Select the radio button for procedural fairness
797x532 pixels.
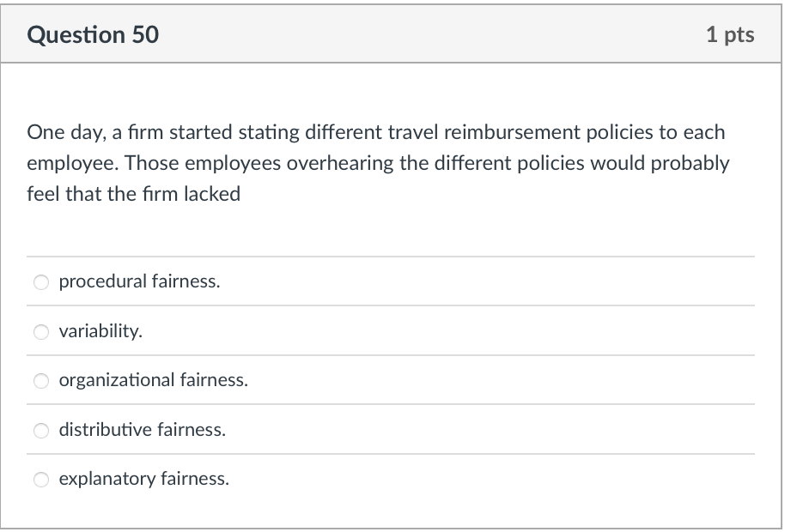40,281
